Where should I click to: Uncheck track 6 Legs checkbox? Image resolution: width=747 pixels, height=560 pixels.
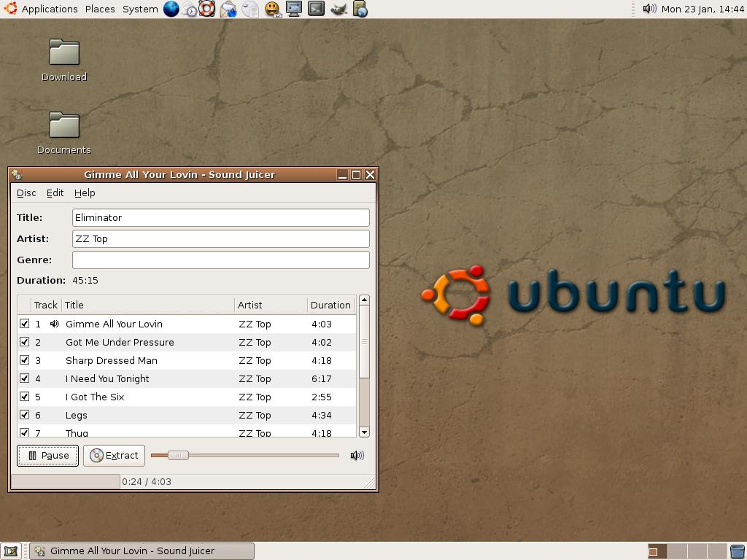pyautogui.click(x=24, y=415)
